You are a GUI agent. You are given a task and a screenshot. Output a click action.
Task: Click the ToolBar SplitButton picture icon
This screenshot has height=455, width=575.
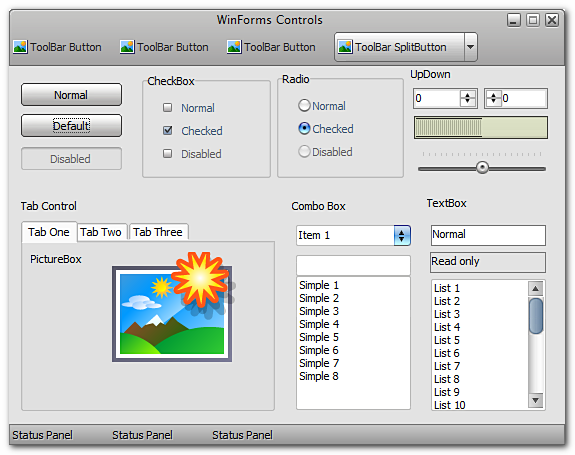[345, 47]
